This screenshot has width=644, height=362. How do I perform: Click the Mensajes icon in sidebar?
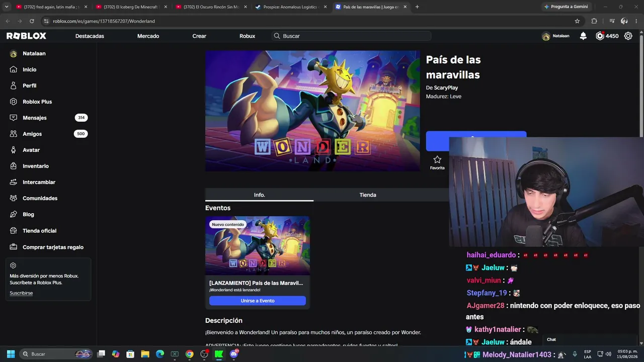tap(14, 118)
